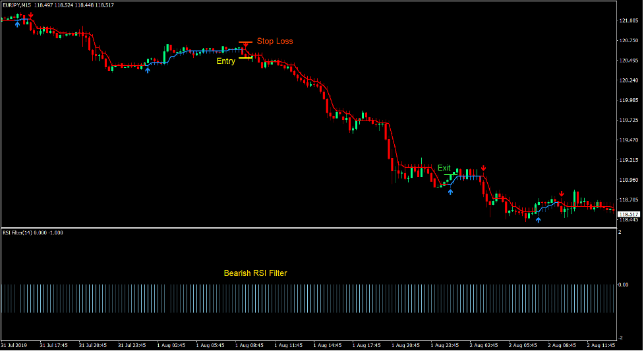Click the 118.705 price axis label
The image size is (644, 351).
point(629,200)
